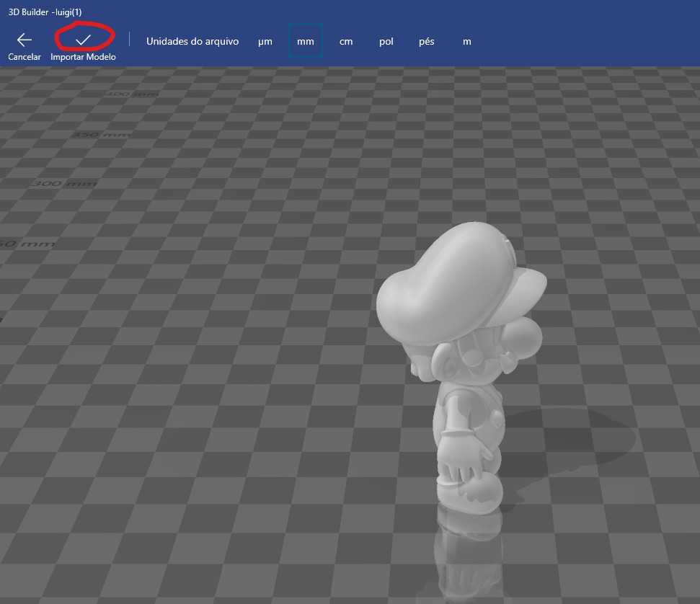
Task: Select mm as the file unit
Action: click(x=306, y=41)
